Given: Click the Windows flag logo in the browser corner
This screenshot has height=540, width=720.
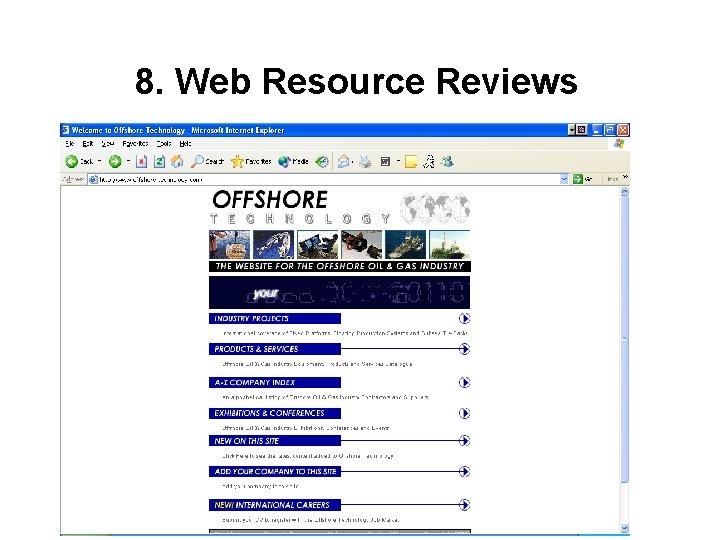Looking at the screenshot, I should [619, 144].
